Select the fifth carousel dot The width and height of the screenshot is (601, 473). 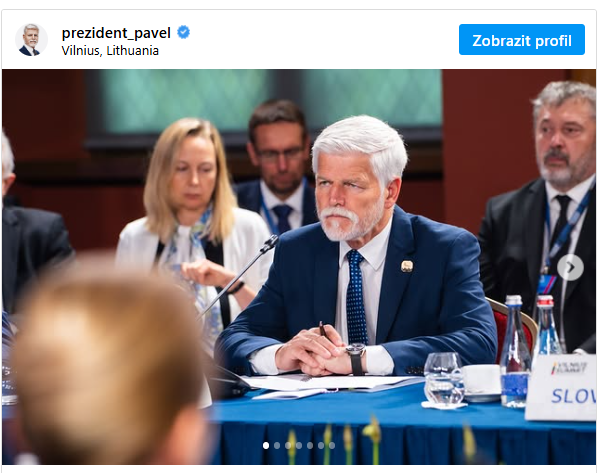click(x=310, y=445)
